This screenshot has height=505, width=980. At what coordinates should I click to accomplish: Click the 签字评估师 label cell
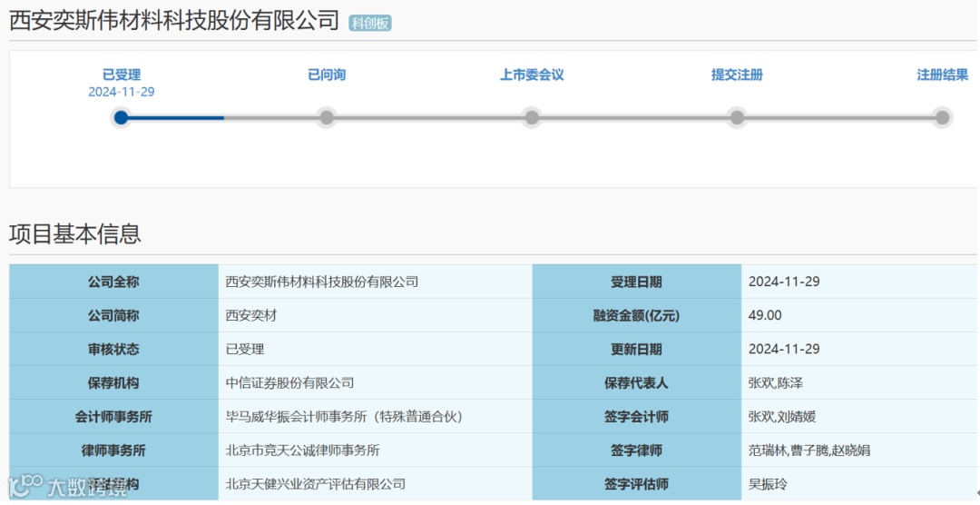point(636,484)
